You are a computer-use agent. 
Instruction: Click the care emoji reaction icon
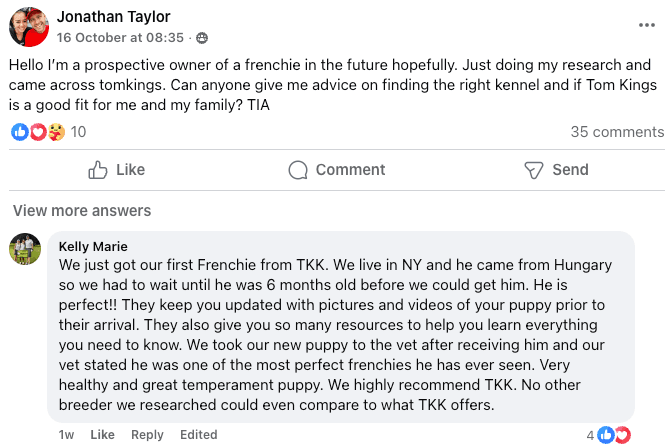pyautogui.click(x=56, y=131)
